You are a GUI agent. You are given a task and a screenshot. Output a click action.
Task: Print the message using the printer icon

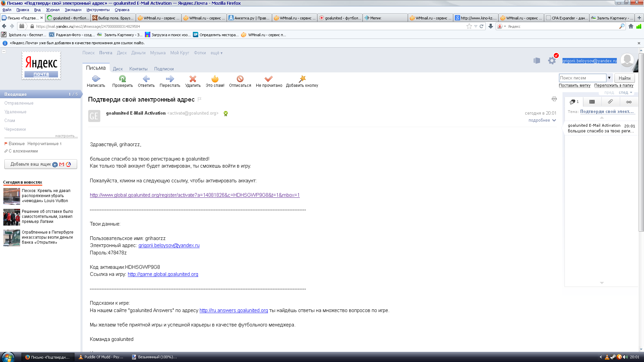[x=554, y=99]
